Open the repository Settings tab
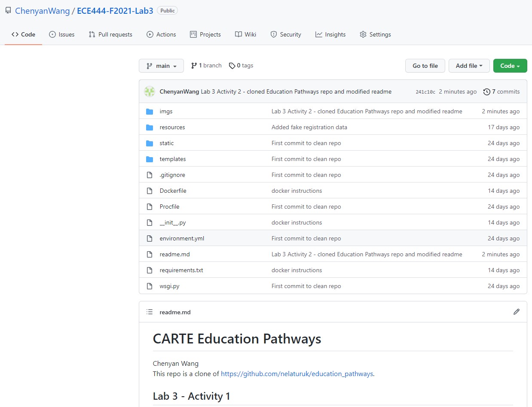 click(375, 34)
